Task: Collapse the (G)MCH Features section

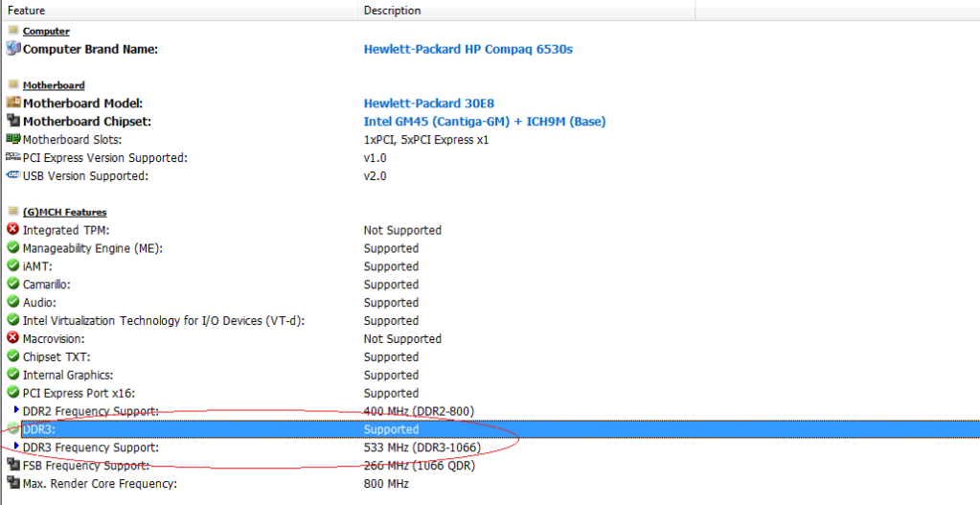Action: click(12, 212)
